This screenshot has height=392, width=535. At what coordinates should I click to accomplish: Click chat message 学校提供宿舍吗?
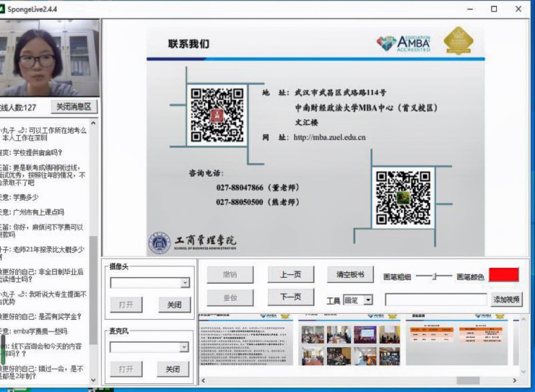tap(37, 153)
